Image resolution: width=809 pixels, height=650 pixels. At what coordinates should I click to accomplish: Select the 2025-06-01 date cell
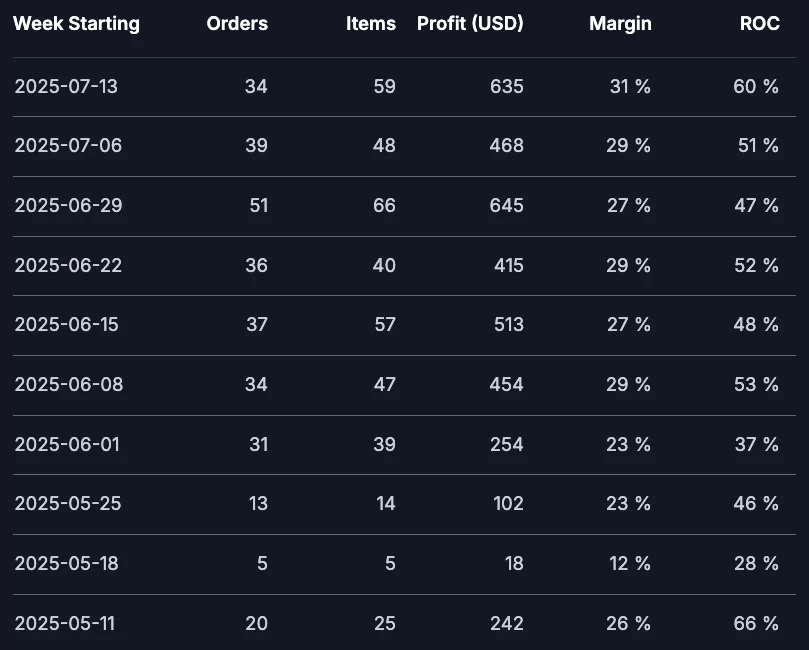click(x=67, y=444)
